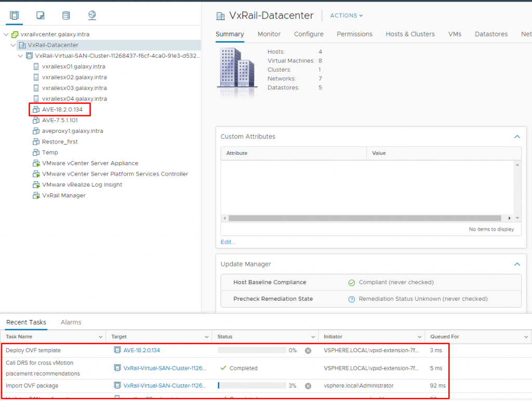Open the Target column filter dropdown
Viewport: 532px width, 401px height.
click(207, 337)
